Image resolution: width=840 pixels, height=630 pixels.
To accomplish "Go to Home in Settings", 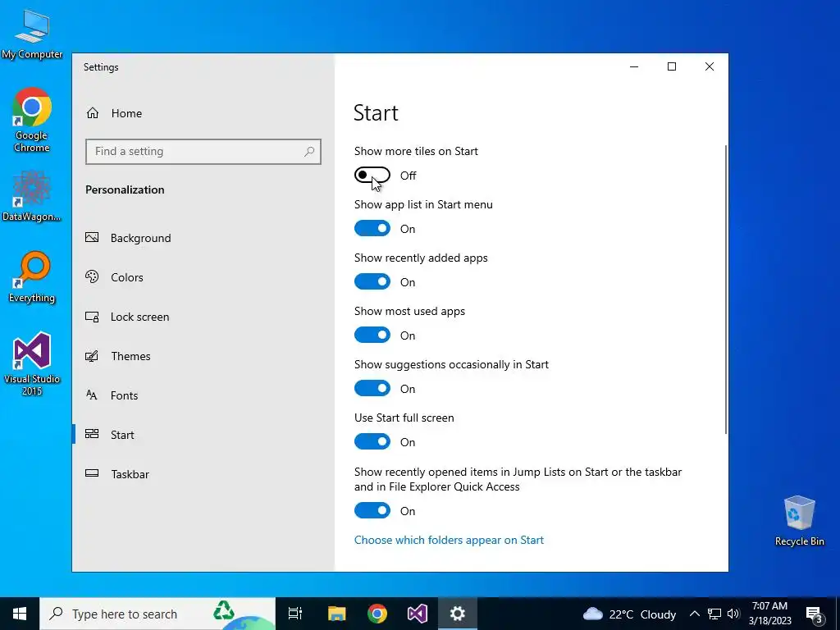I will coord(203,113).
